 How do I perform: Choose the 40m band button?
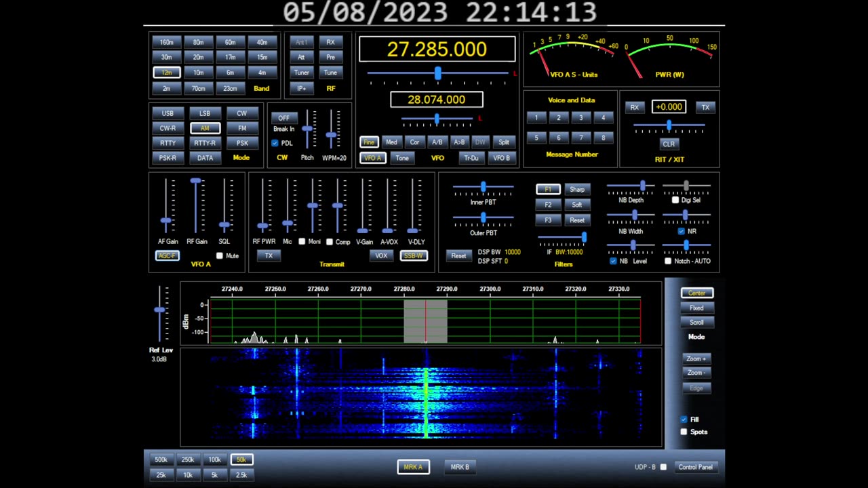click(262, 42)
